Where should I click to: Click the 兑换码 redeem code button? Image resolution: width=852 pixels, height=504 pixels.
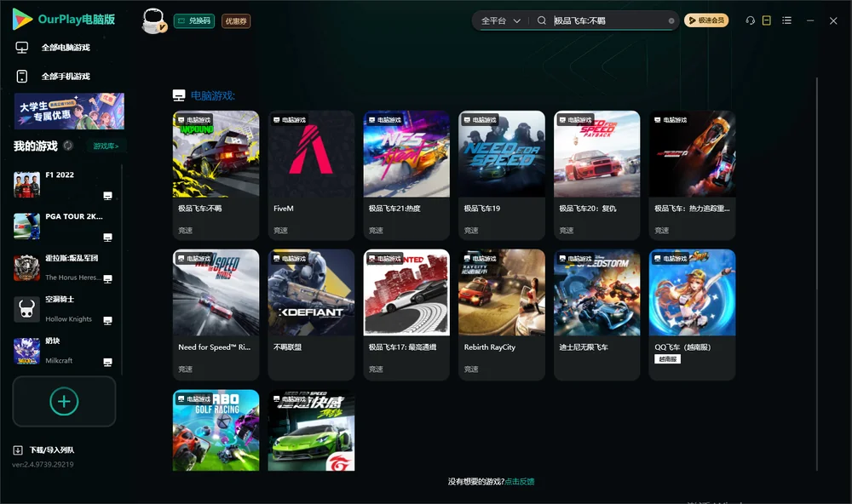click(194, 20)
